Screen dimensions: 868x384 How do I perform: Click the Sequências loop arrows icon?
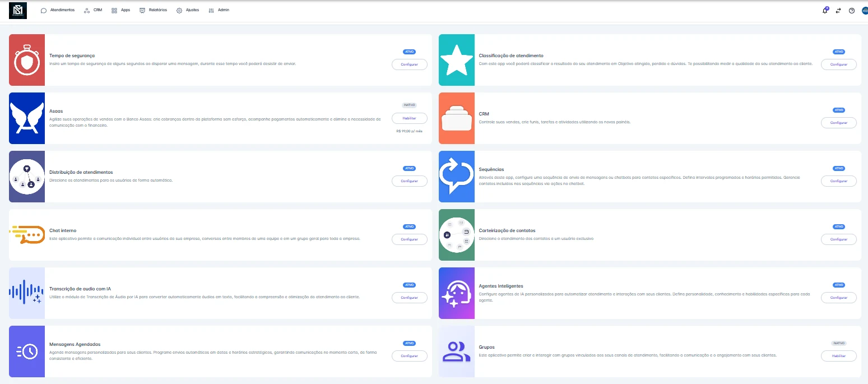point(457,177)
